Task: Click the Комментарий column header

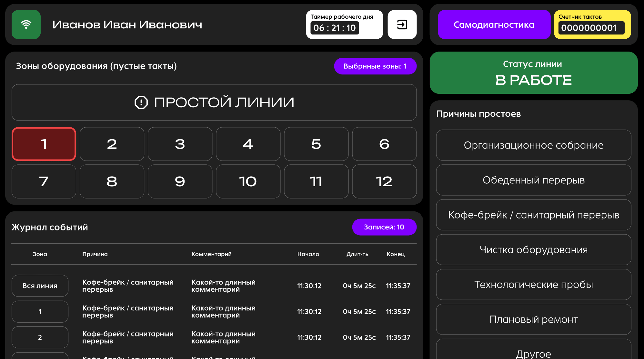Action: tap(211, 254)
